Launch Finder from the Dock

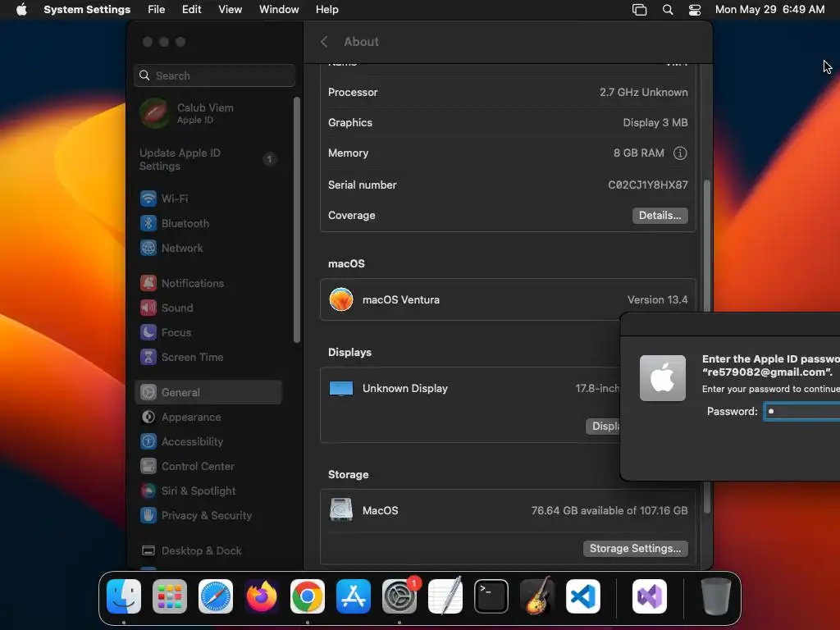(x=124, y=596)
